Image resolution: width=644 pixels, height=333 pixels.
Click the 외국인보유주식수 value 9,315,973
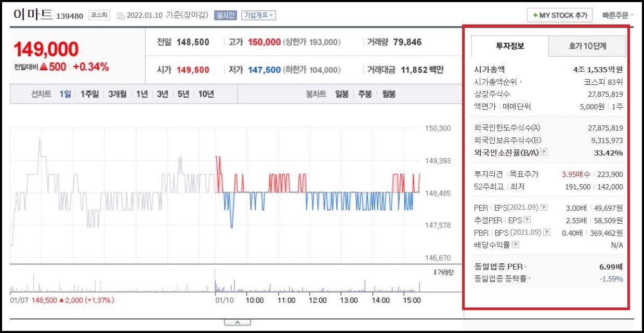tap(607, 140)
